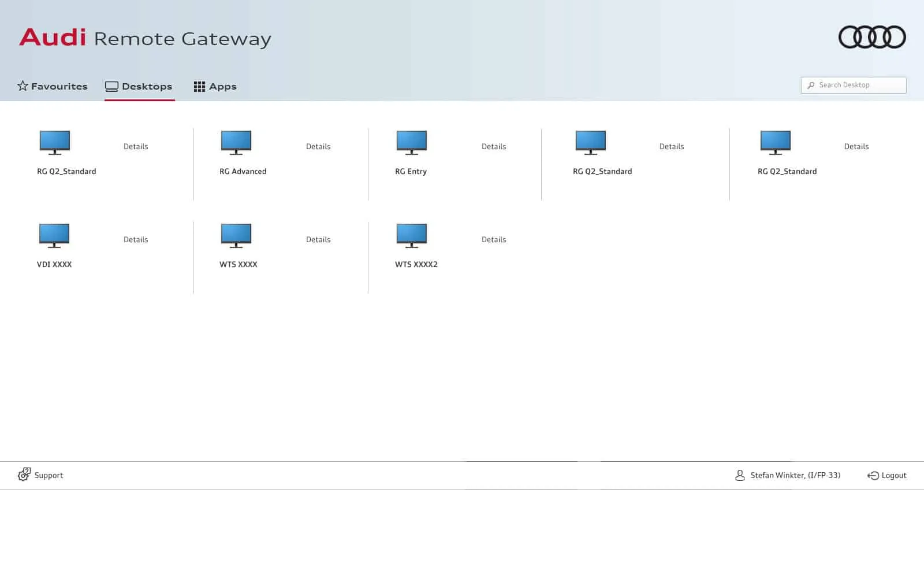Select the Desktops tab
924x578 pixels.
pyautogui.click(x=139, y=86)
